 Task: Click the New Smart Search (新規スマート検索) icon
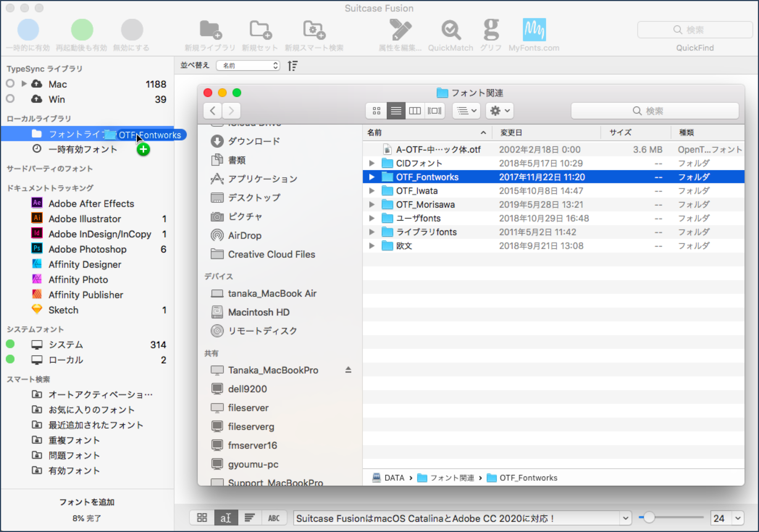click(314, 30)
